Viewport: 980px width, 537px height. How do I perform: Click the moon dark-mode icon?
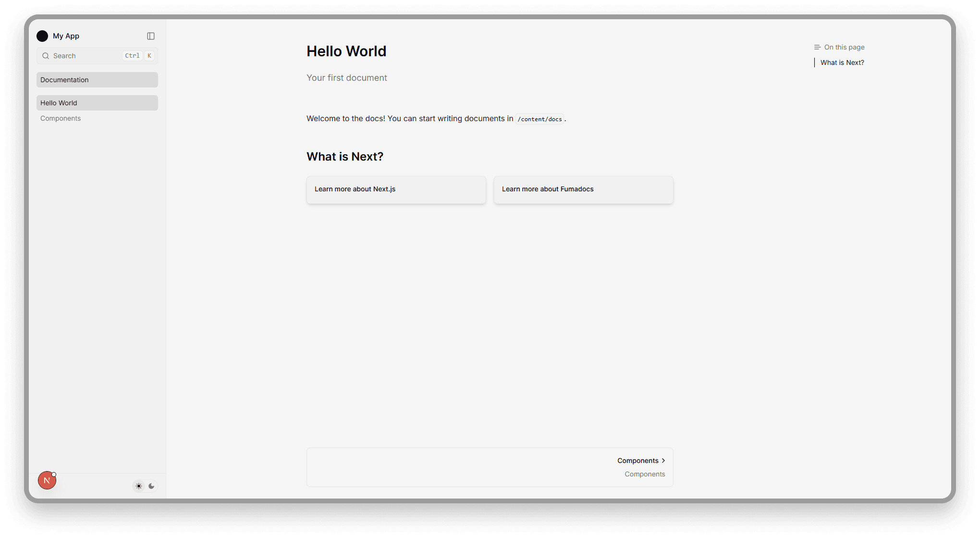tap(151, 486)
